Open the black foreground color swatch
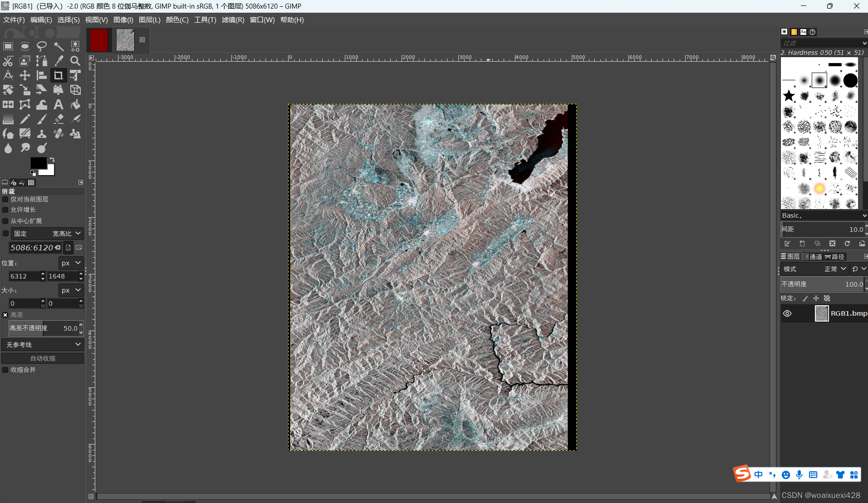The height and width of the screenshot is (503, 868). click(39, 163)
